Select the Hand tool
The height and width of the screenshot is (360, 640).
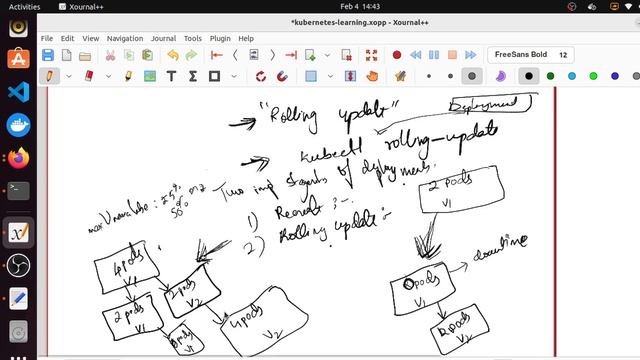point(372,76)
